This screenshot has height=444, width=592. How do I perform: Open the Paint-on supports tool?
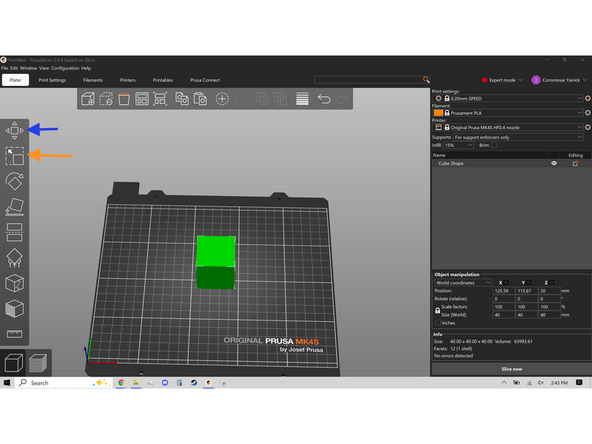[x=14, y=257]
